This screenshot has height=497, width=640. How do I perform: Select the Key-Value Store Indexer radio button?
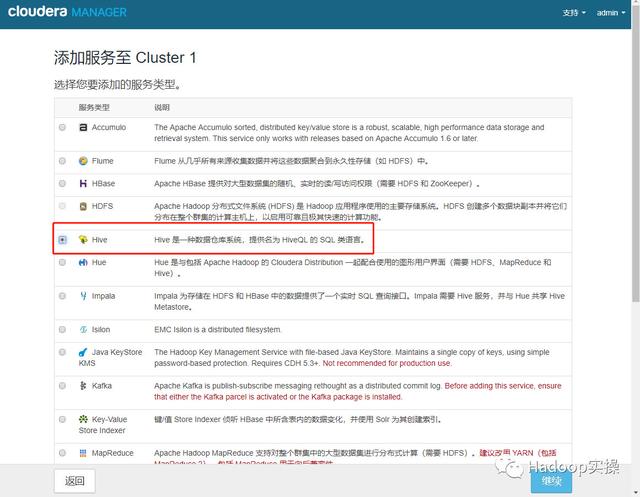[62, 419]
